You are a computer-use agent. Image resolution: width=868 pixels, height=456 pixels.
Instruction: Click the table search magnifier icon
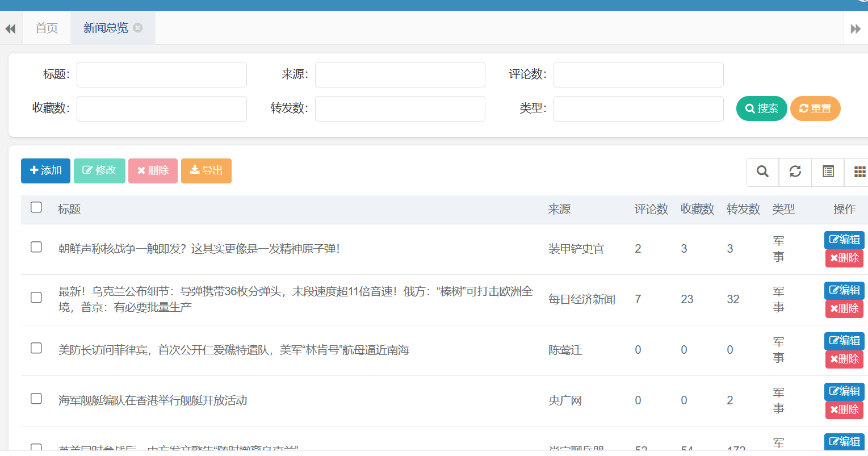tap(762, 171)
